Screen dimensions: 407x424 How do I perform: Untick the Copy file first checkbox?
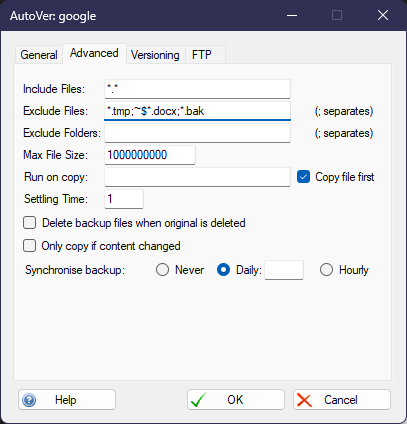coord(303,177)
